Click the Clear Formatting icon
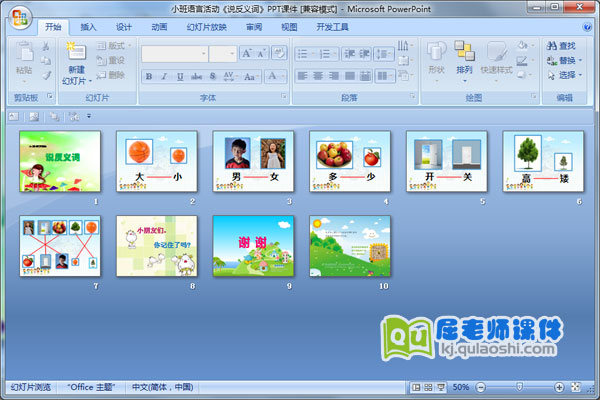The width and height of the screenshot is (600, 400). point(279,53)
